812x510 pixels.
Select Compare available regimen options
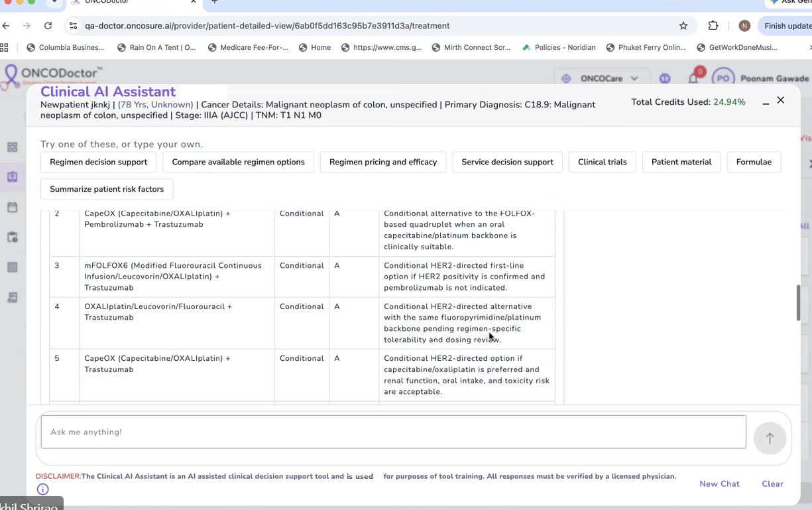pyautogui.click(x=239, y=162)
